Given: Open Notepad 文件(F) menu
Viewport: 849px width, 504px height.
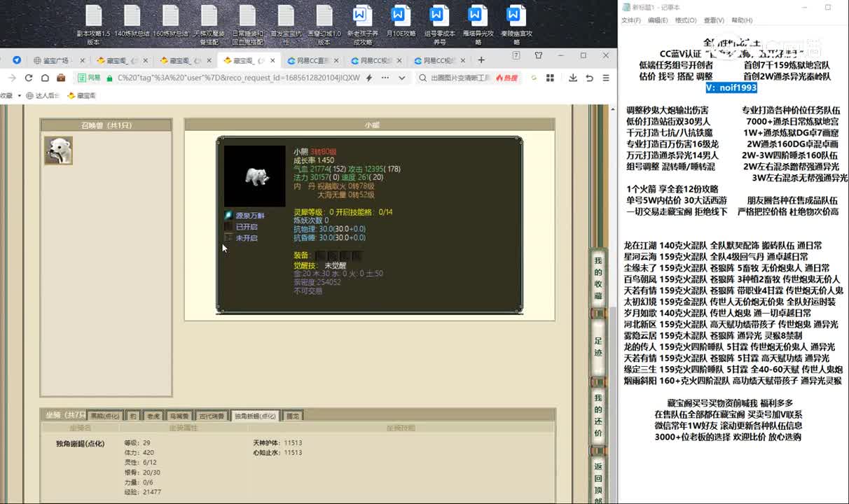Looking at the screenshot, I should (x=630, y=20).
